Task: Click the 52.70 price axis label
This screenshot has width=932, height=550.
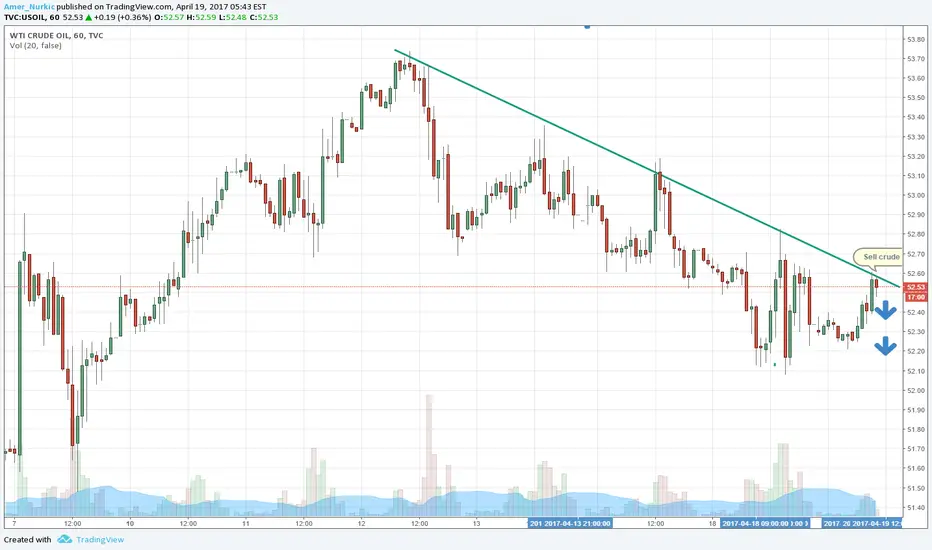Action: [x=915, y=254]
